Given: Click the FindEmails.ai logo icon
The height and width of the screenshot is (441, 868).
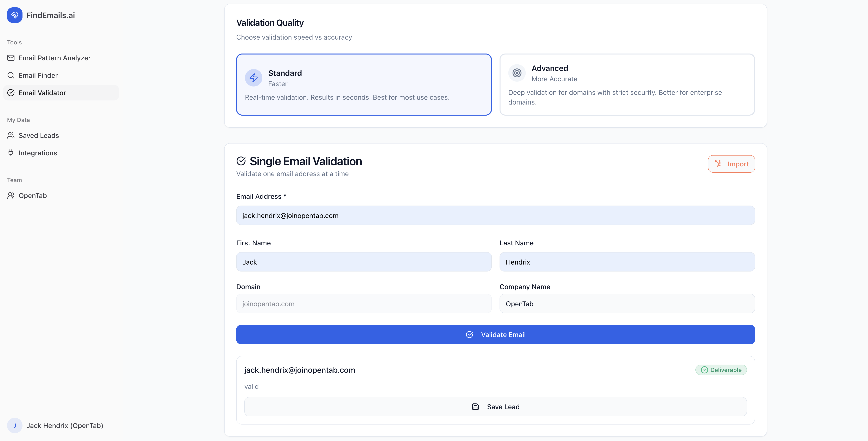Looking at the screenshot, I should click(15, 15).
